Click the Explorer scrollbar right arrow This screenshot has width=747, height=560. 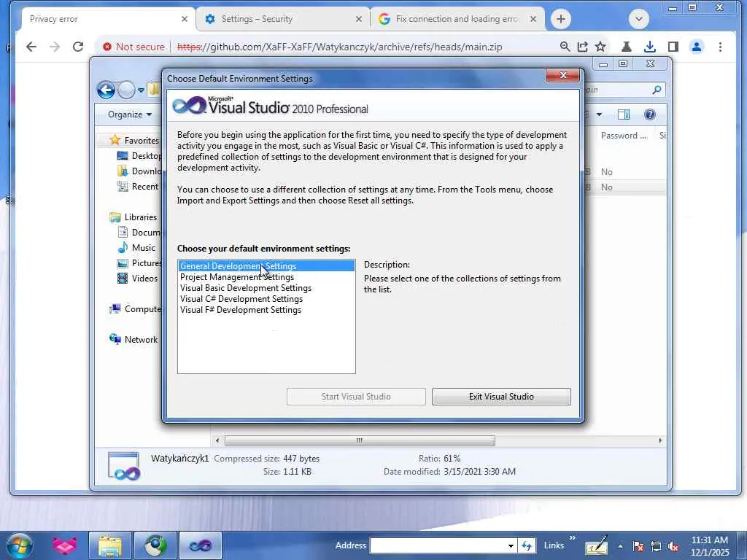(x=659, y=440)
